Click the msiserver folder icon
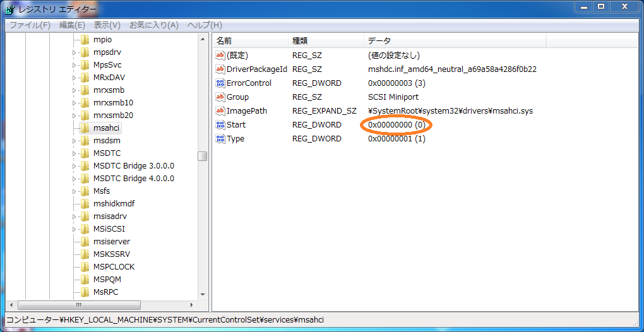 pos(85,241)
